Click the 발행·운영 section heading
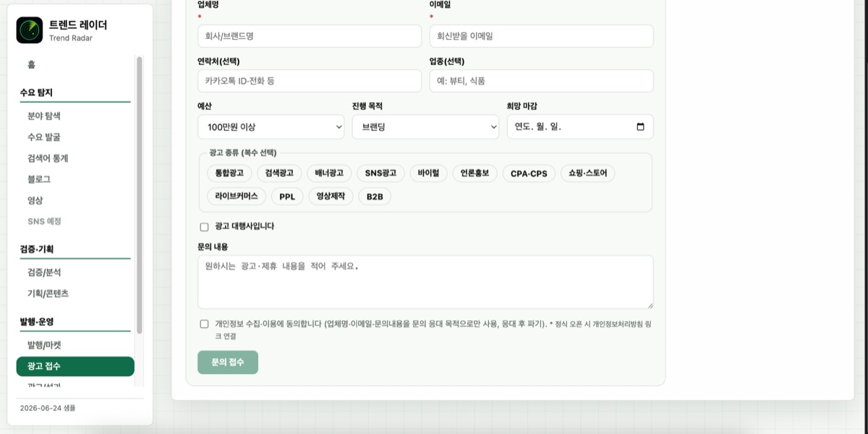Viewport: 868px width, 434px height. [37, 322]
